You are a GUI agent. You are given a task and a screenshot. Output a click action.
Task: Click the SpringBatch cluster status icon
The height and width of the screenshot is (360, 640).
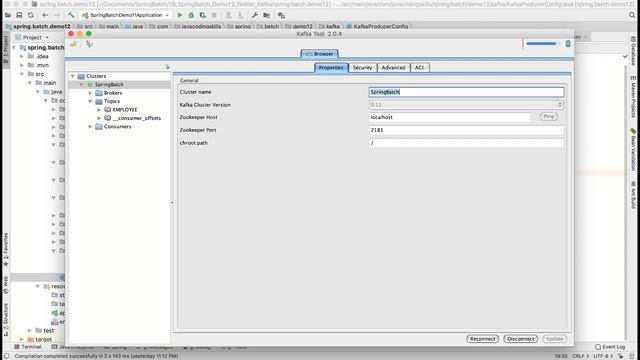(90, 84)
